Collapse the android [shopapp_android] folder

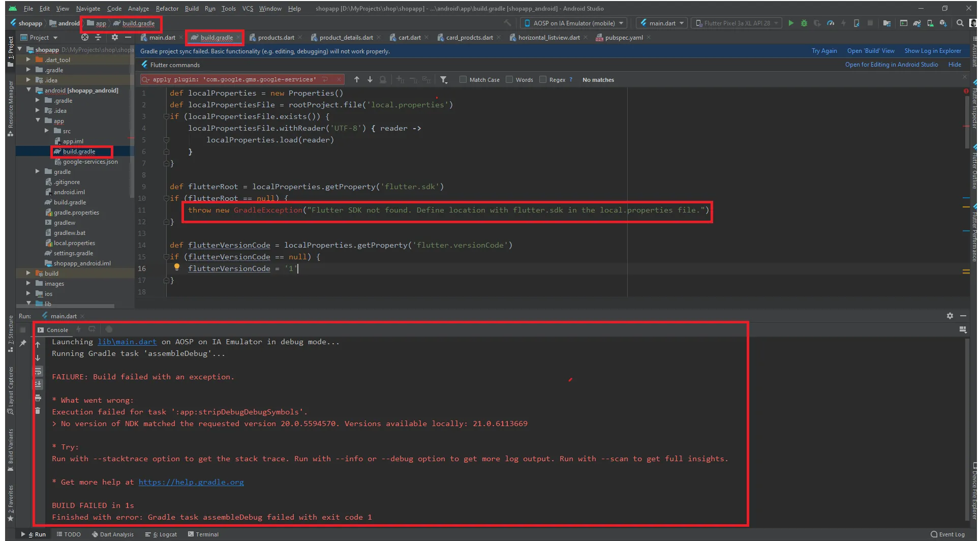28,90
